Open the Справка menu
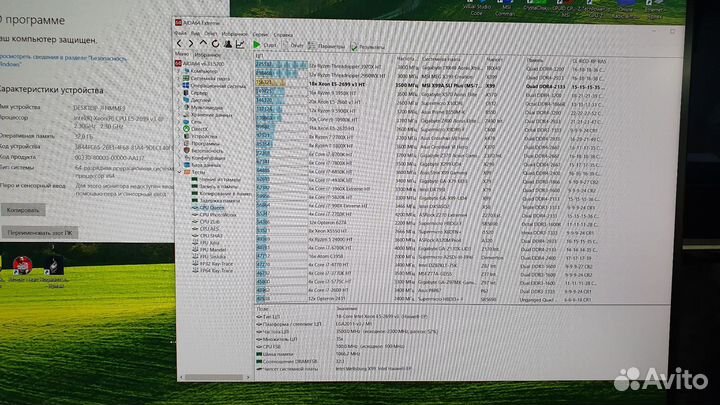Viewport: 720px width, 405px height. point(283,35)
